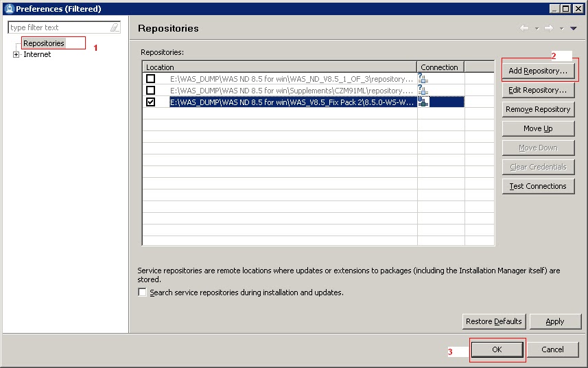Select the WAS_V8.5_Fix Pack 2 repository row
Image resolution: width=588 pixels, height=368 pixels.
(292, 102)
